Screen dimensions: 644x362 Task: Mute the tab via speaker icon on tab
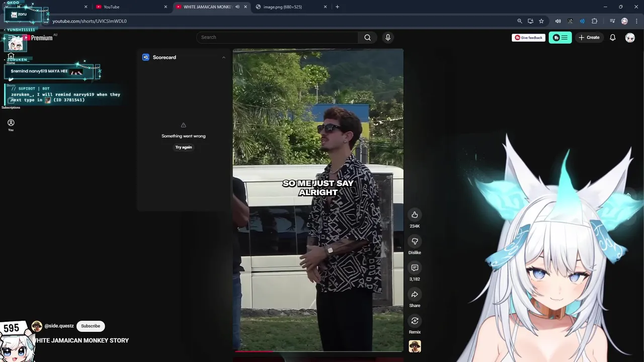[237, 7]
